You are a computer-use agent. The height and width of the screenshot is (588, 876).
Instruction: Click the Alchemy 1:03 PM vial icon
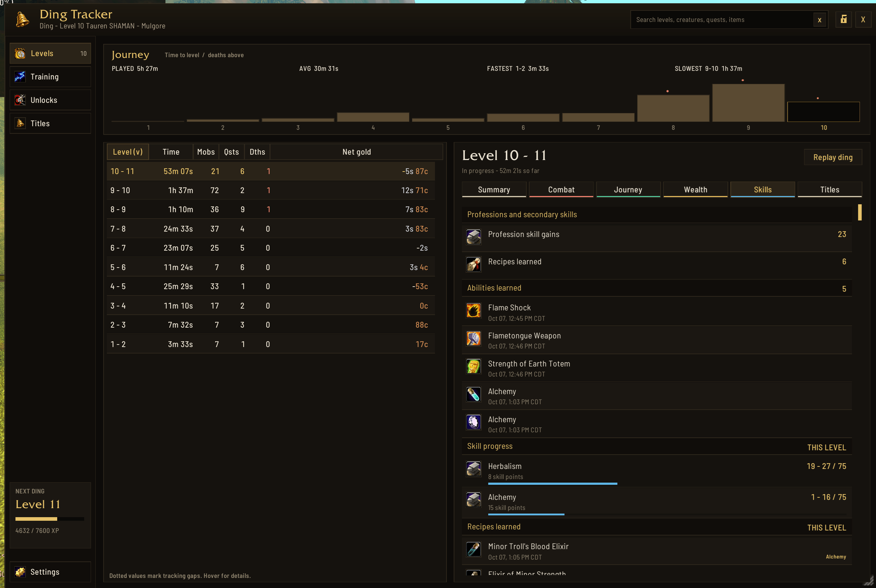473,394
